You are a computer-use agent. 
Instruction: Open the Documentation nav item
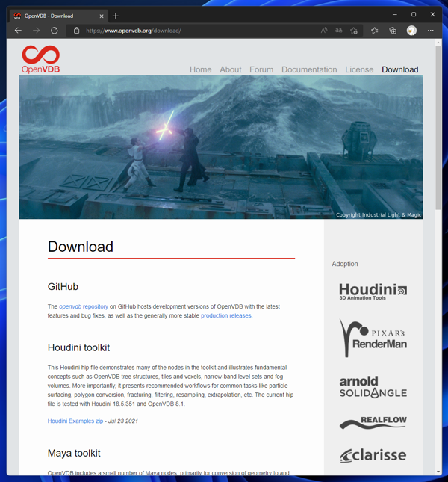(309, 69)
